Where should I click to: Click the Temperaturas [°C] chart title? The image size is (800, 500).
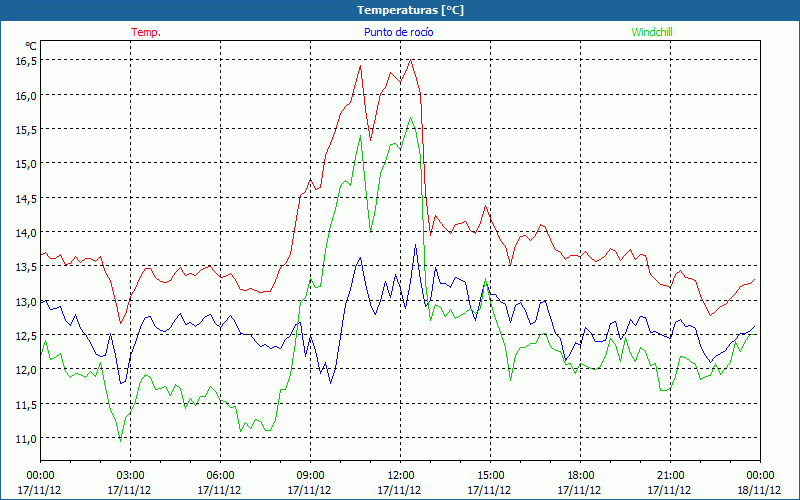click(411, 10)
